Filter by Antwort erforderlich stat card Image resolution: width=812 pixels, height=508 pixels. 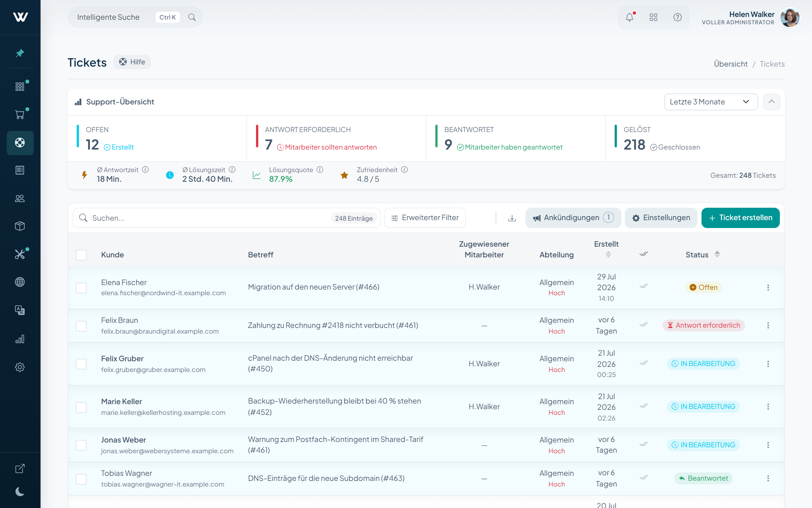click(336, 139)
